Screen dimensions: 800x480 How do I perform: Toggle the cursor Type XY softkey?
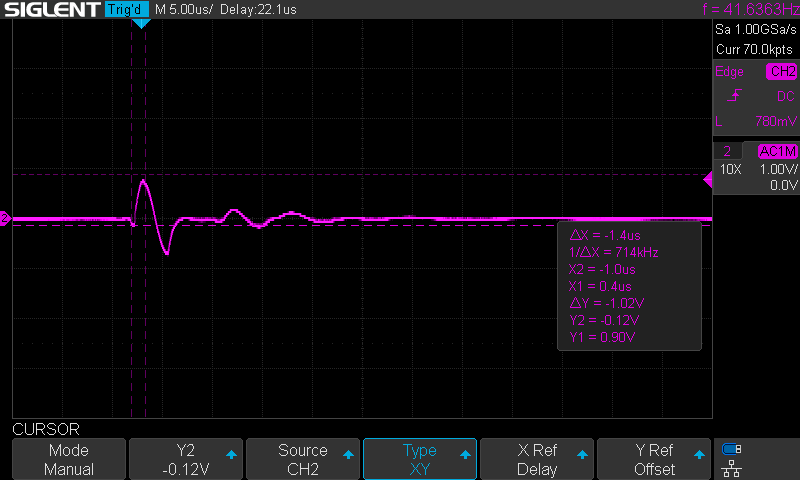coord(420,459)
